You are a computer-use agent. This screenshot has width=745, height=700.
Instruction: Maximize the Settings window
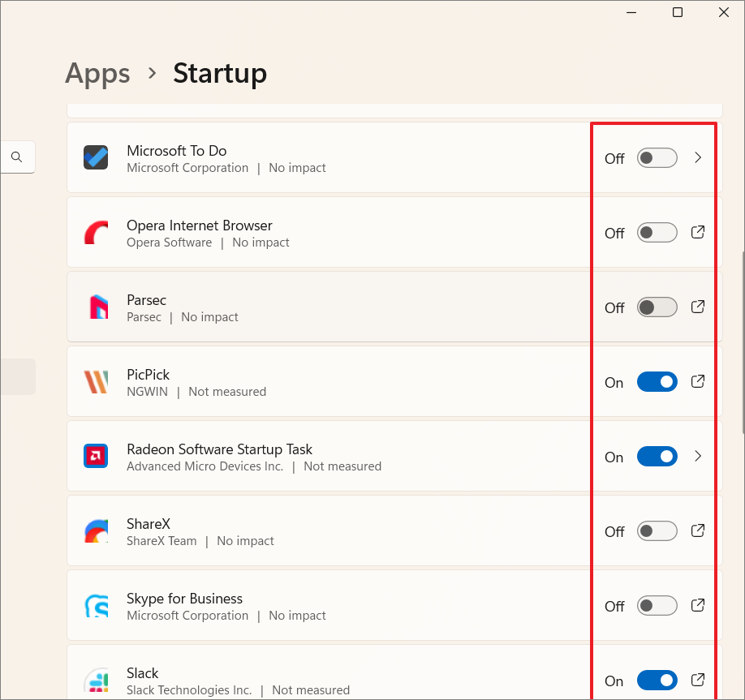tap(678, 12)
